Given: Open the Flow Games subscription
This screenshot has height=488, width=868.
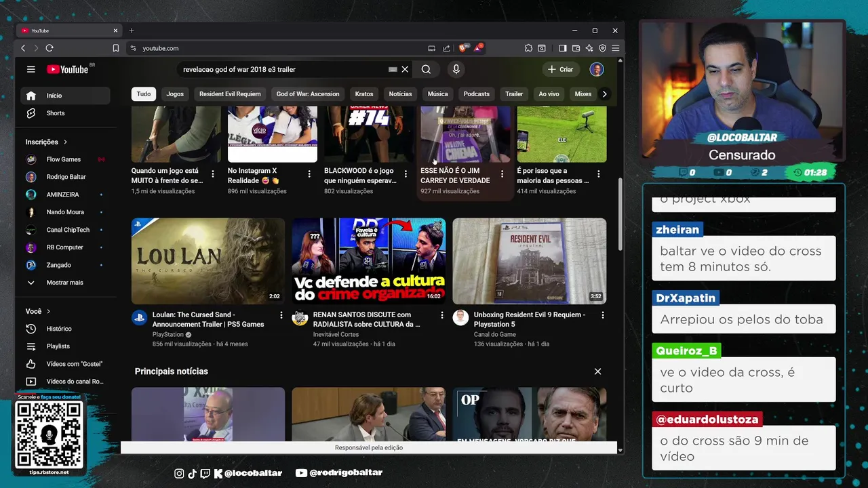Looking at the screenshot, I should point(65,159).
